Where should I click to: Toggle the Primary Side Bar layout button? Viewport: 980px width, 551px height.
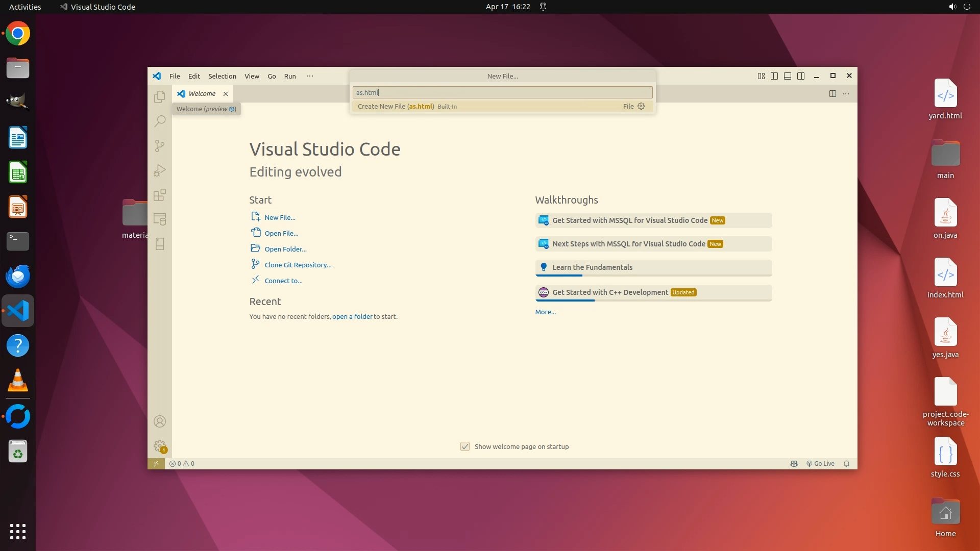(774, 76)
